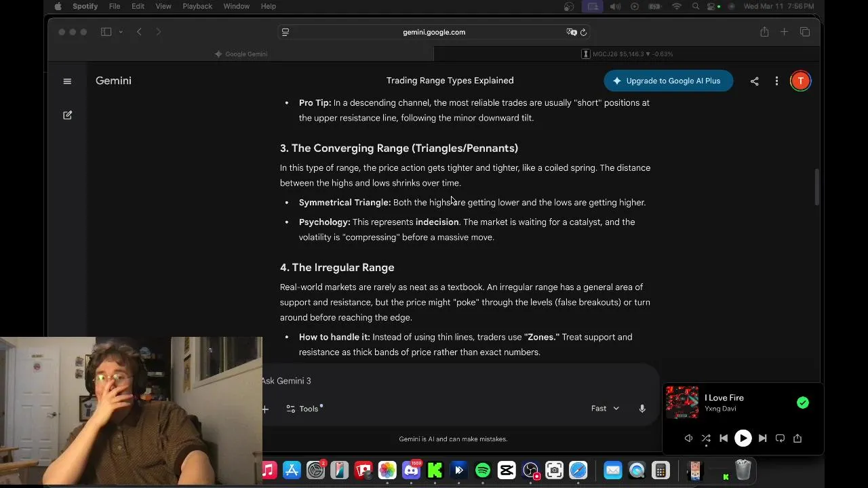Image resolution: width=868 pixels, height=488 pixels.
Task: Click the Yxng Davi artist name
Action: [720, 409]
